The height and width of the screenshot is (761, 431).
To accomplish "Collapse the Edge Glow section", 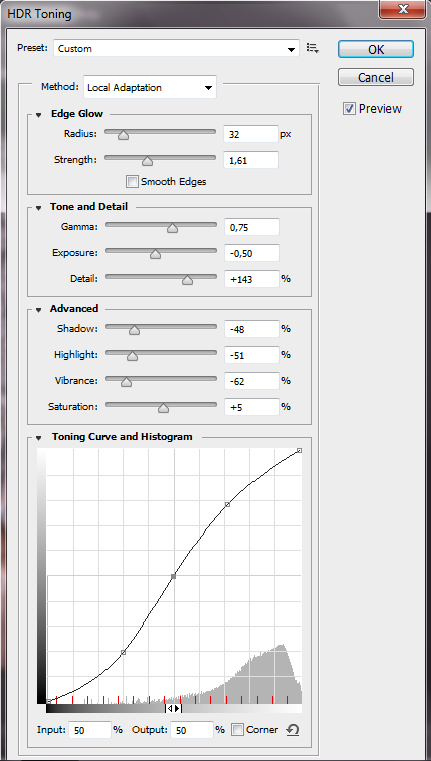I will tap(39, 115).
